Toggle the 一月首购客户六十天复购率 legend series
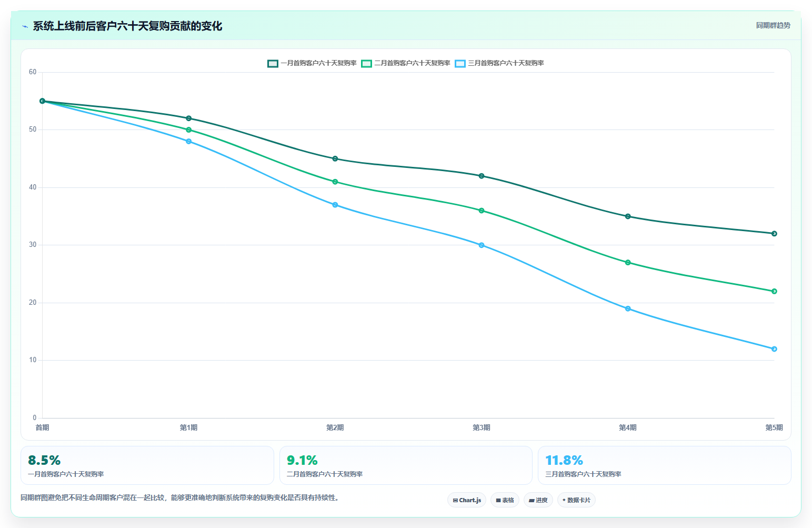The width and height of the screenshot is (812, 528). 312,63
